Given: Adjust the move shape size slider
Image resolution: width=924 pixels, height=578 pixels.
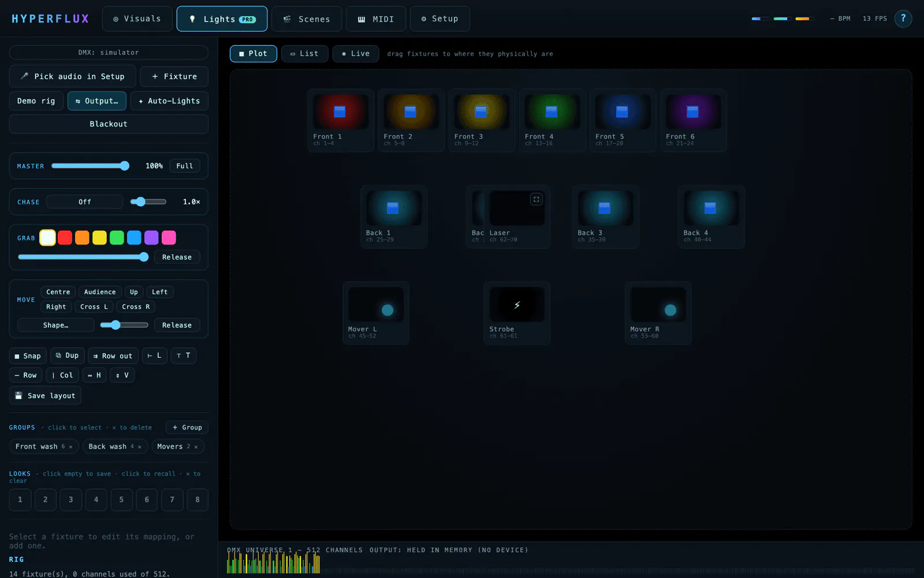Looking at the screenshot, I should click(x=124, y=325).
